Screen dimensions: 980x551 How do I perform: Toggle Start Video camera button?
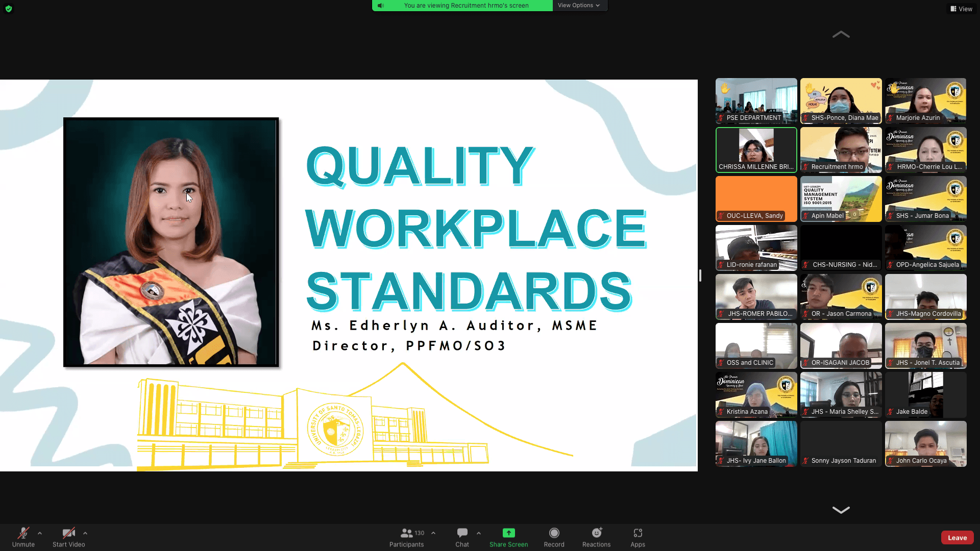[x=68, y=533]
